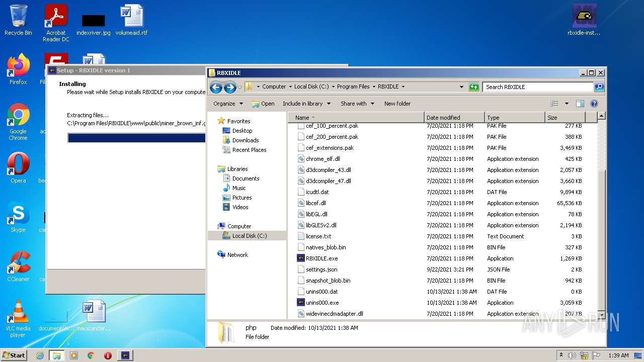Select rbxidle-inst... installer on desktop

pyautogui.click(x=584, y=20)
